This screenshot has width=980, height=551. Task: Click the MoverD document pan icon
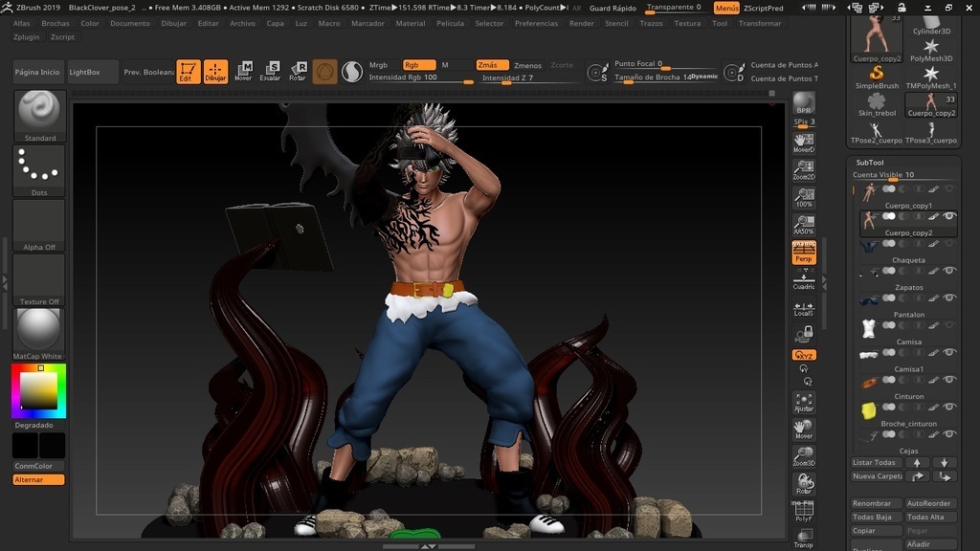click(804, 143)
